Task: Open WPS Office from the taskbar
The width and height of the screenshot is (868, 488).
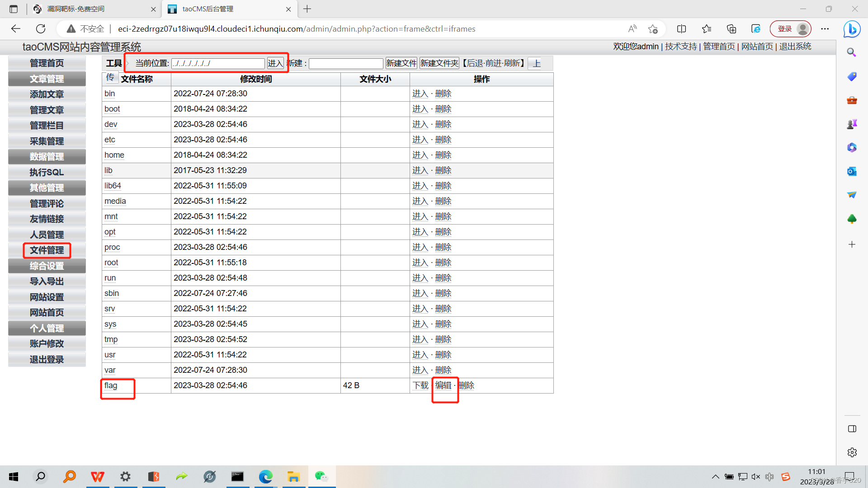Action: click(x=98, y=477)
